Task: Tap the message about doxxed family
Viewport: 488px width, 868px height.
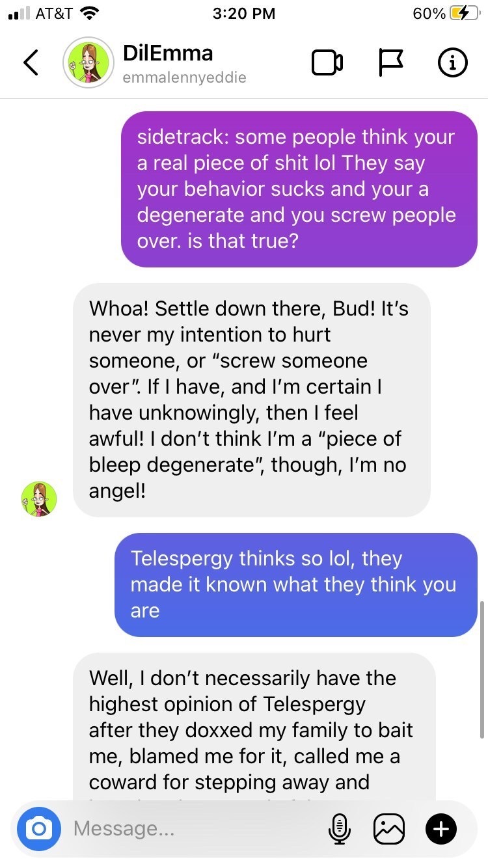Action: point(254,727)
